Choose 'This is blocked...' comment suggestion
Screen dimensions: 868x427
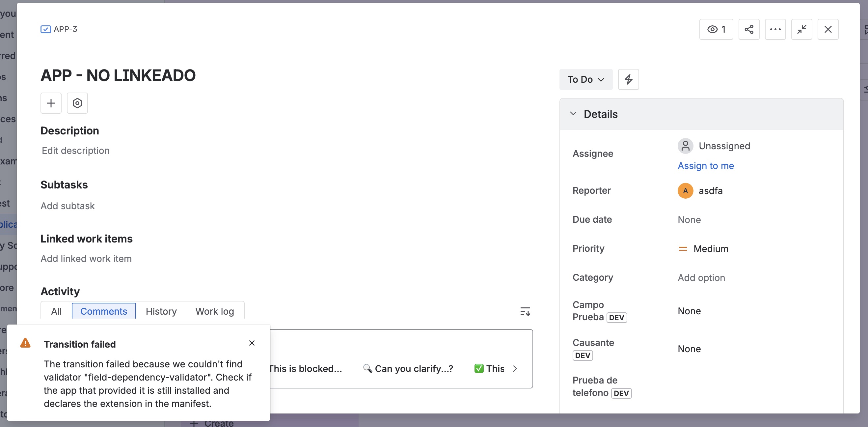coord(305,369)
